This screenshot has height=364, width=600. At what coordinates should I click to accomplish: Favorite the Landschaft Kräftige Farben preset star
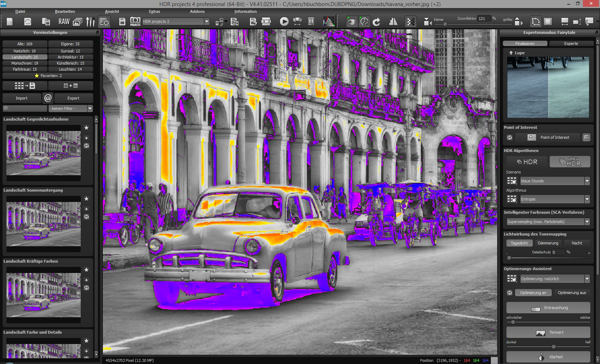pos(86,270)
